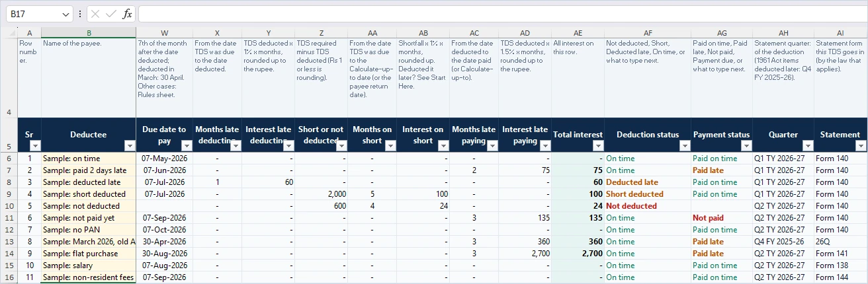Click the due date '07-May-2026'
Viewport: 868px width, 284px height.
pos(165,159)
